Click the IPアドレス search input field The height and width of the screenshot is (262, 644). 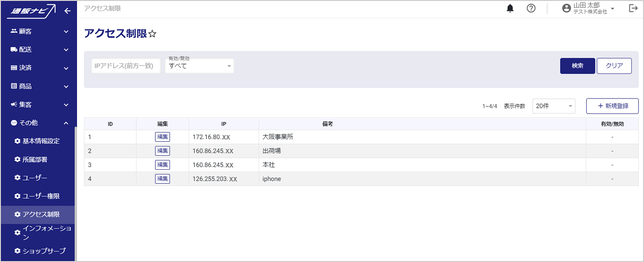126,66
